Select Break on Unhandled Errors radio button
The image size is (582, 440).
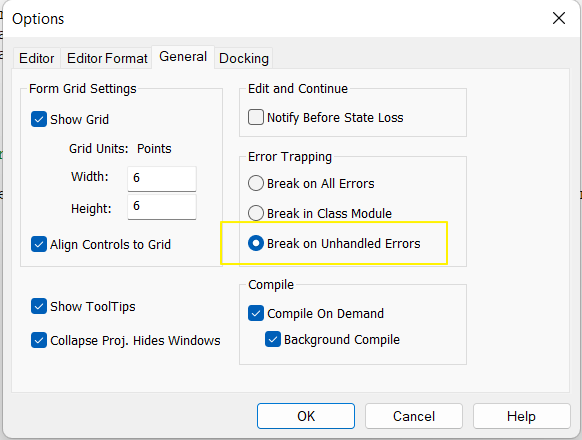(256, 243)
